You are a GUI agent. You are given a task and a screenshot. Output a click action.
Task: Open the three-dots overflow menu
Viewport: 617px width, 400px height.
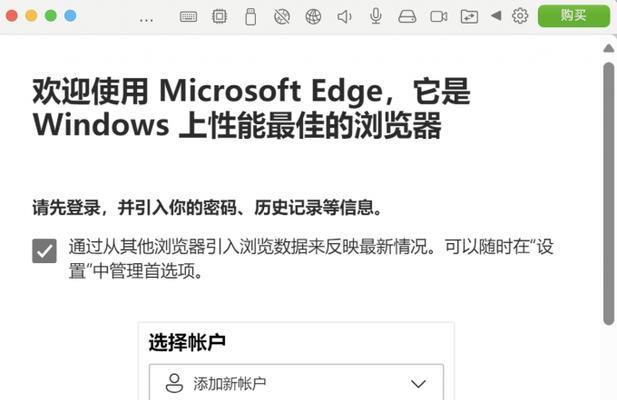click(146, 20)
